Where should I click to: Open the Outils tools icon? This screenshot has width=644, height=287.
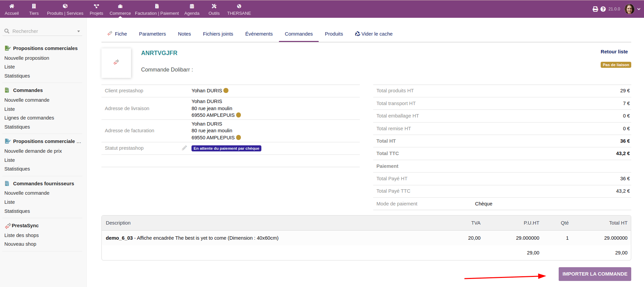(x=214, y=6)
